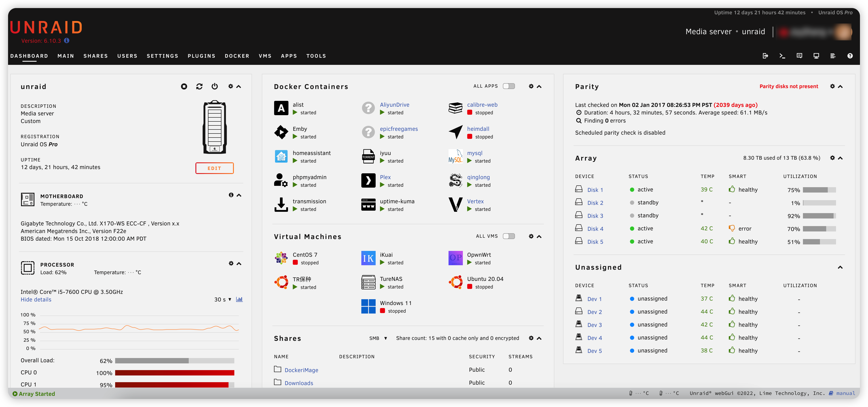Viewport: 868px width, 407px height.
Task: Click the CPU 0 load bar
Action: pyautogui.click(x=175, y=373)
